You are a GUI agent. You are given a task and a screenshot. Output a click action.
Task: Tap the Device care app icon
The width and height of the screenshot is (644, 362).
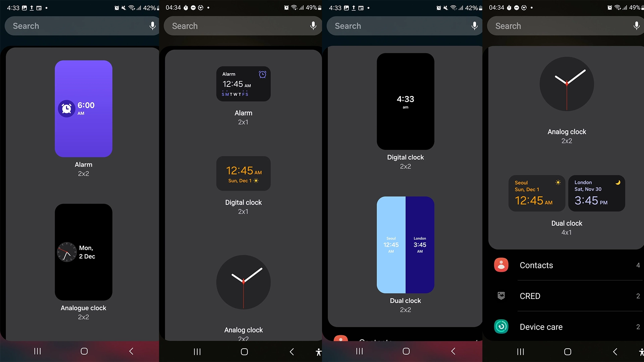click(x=501, y=327)
